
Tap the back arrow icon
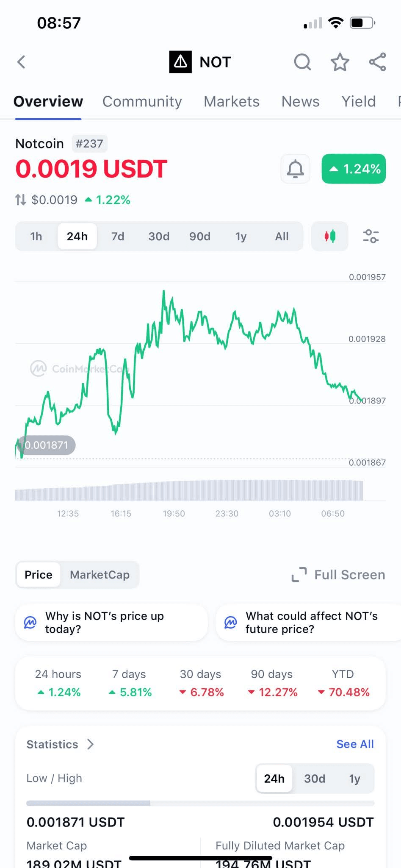point(22,62)
